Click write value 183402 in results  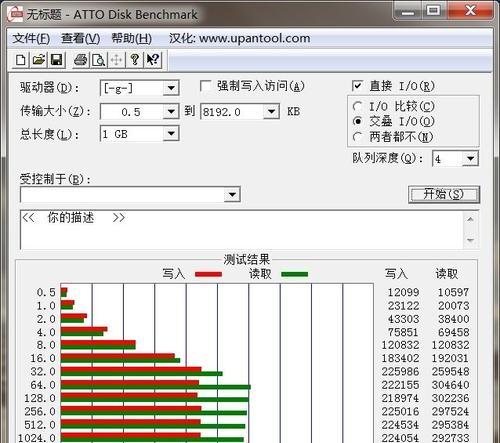(x=400, y=358)
